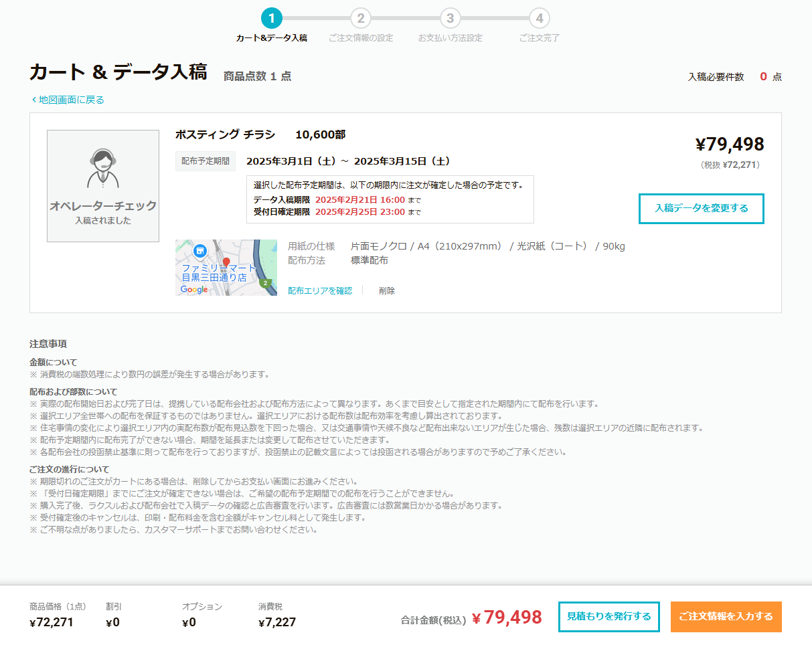The image size is (812, 647).
Task: Click the 標準配布 distribution method value
Action: 370,260
